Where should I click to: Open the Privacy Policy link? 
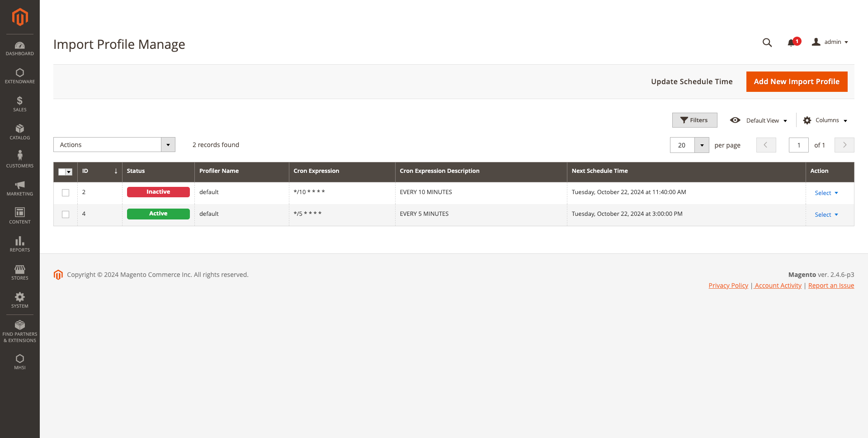[728, 286]
